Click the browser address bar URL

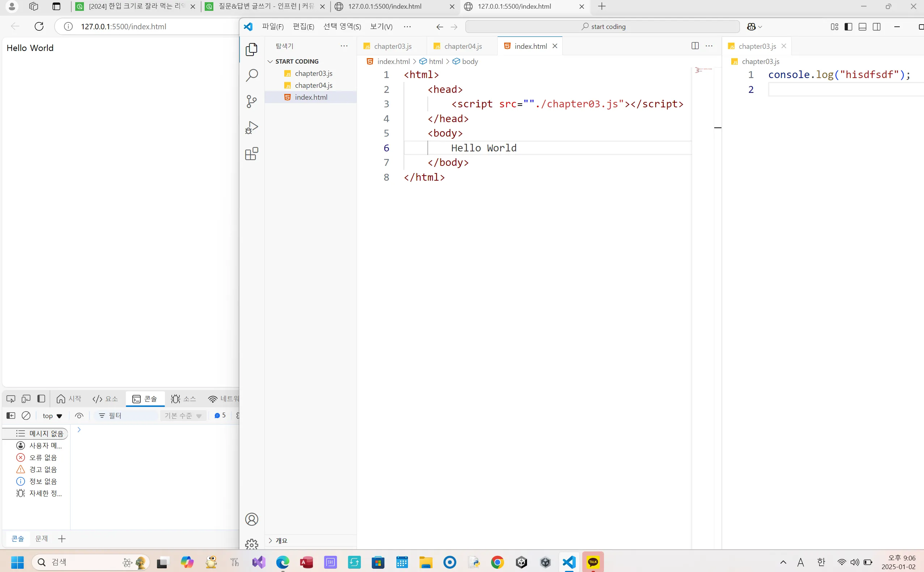pos(123,26)
